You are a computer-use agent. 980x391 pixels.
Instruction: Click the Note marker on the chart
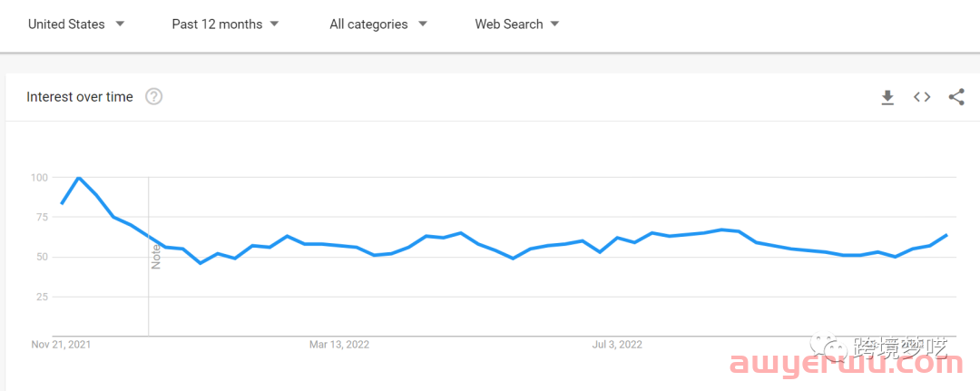click(x=156, y=258)
